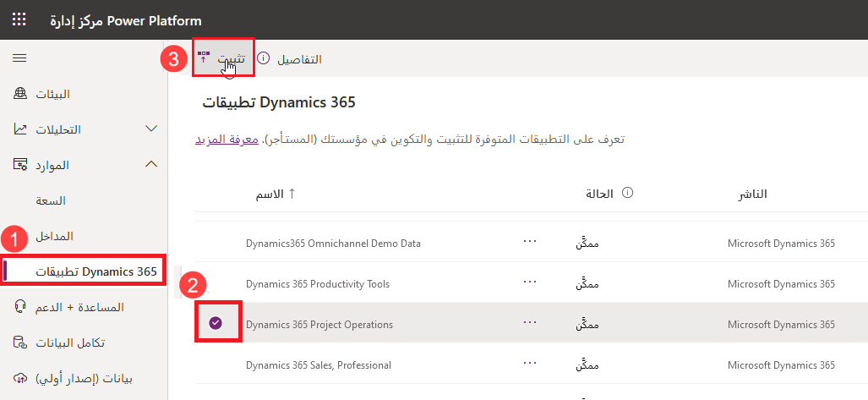
Task: Click publisher cell of Omnichannel Demo Data row
Action: [781, 244]
